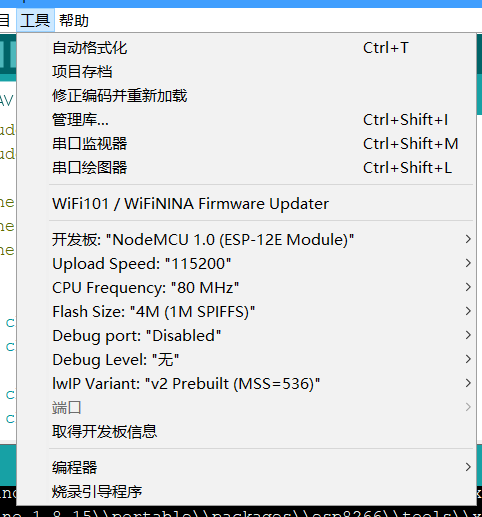Close the 工具 tools menu tab
482x517 pixels.
[35, 21]
